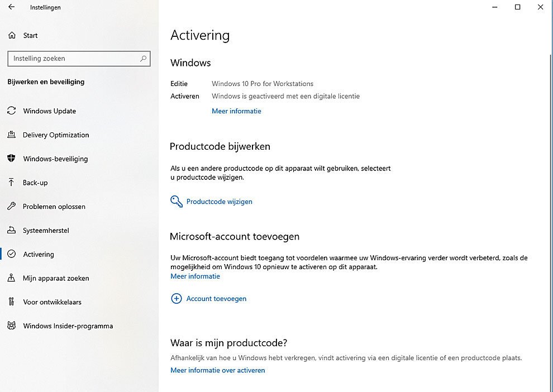Click the Mijn apparaat zoeken icon
The height and width of the screenshot is (392, 553).
(12, 278)
